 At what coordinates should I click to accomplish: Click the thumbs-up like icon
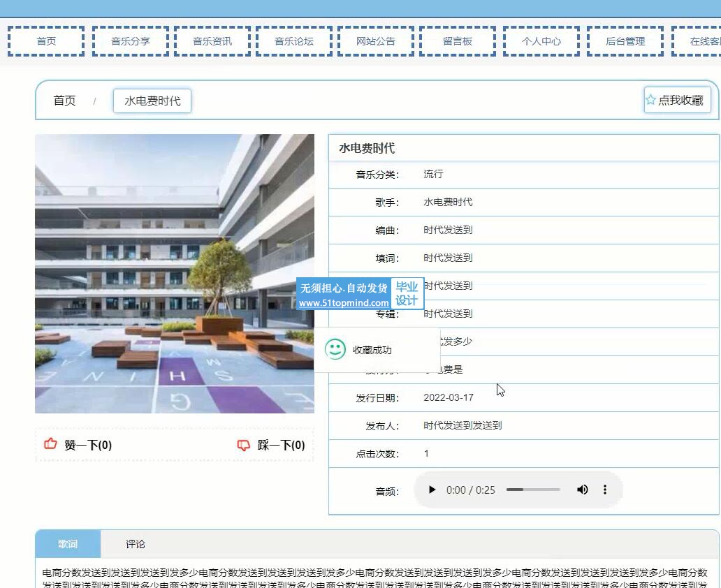point(50,444)
